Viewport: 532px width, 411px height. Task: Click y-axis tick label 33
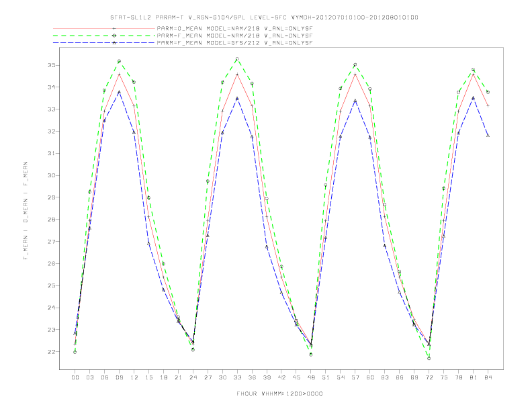click(52, 109)
